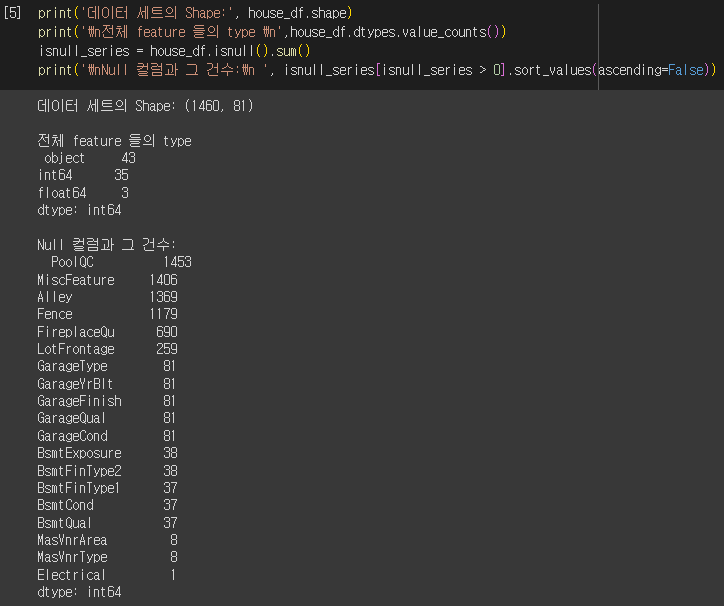Click the GarageFinish 81 row
This screenshot has width=724, height=606.
[107, 400]
